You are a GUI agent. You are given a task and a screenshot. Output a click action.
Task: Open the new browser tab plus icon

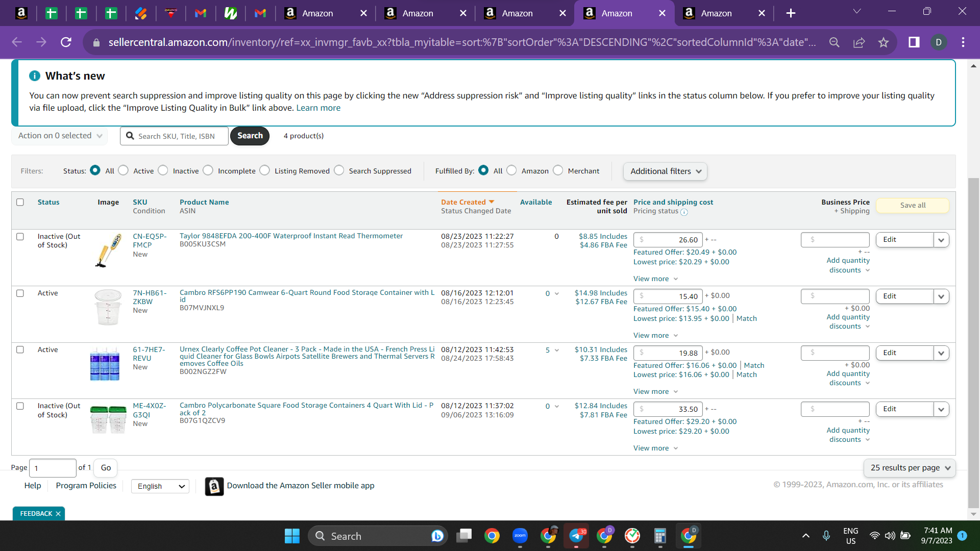[x=791, y=13]
